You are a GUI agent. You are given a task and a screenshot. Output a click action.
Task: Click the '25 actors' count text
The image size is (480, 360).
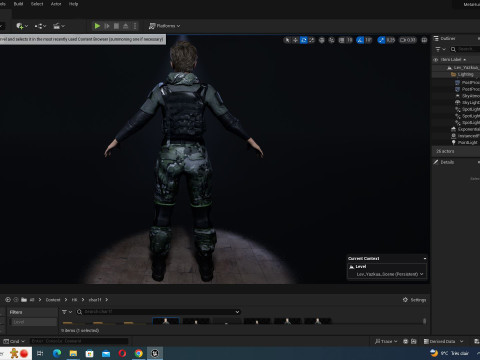pos(445,151)
